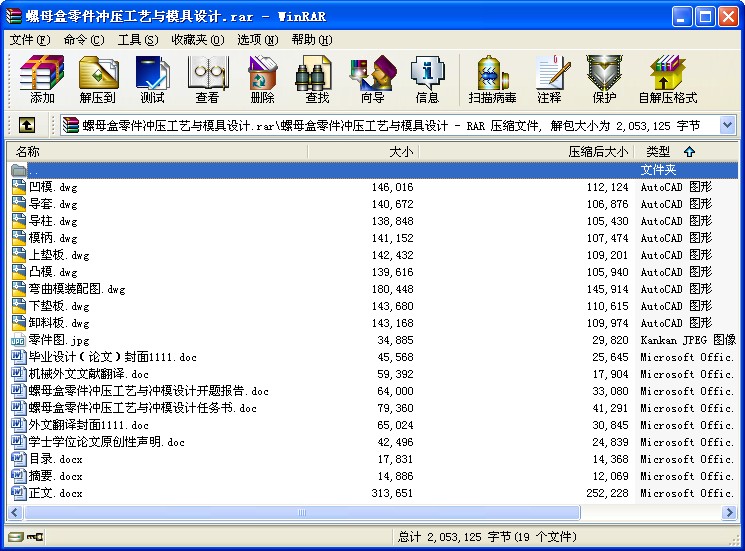Open the 文件(F) menu
This screenshot has height=551, width=745.
click(30, 40)
